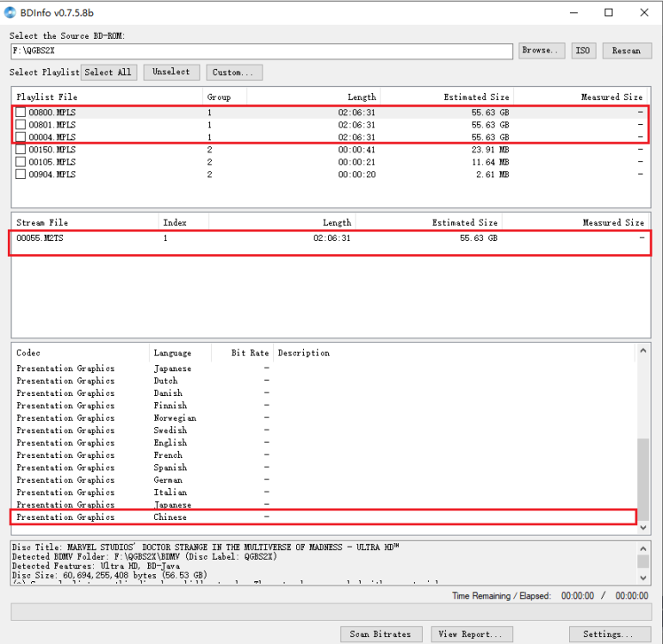Screen dimensions: 663x644
Task: Click the BDInfo app icon in the title bar
Action: (x=9, y=13)
